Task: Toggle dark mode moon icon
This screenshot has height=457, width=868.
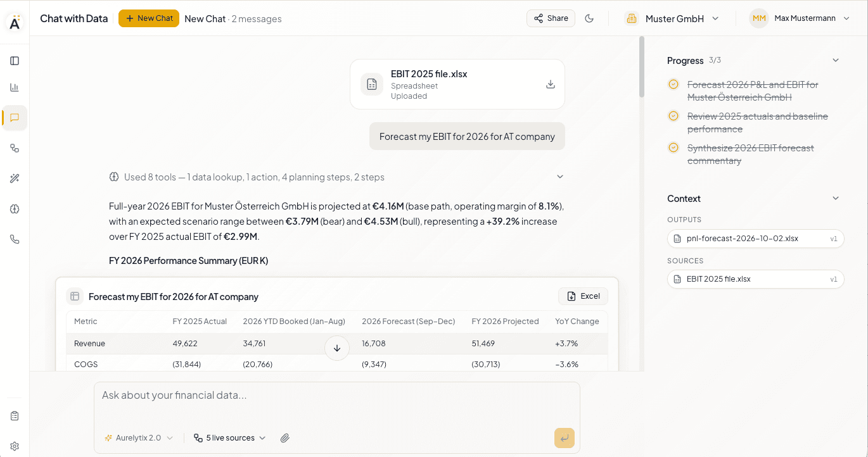Action: (x=589, y=18)
